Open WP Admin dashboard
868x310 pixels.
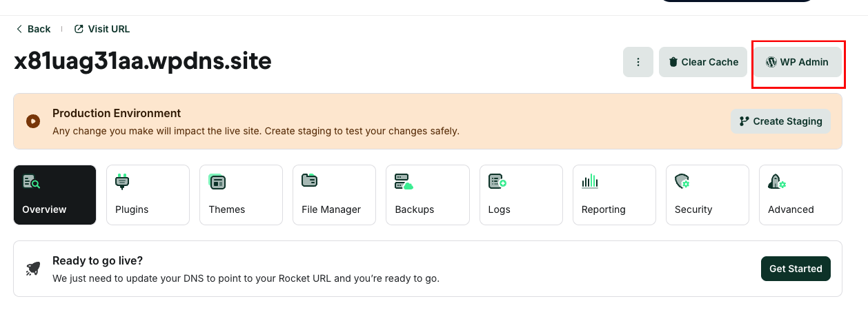pos(797,62)
